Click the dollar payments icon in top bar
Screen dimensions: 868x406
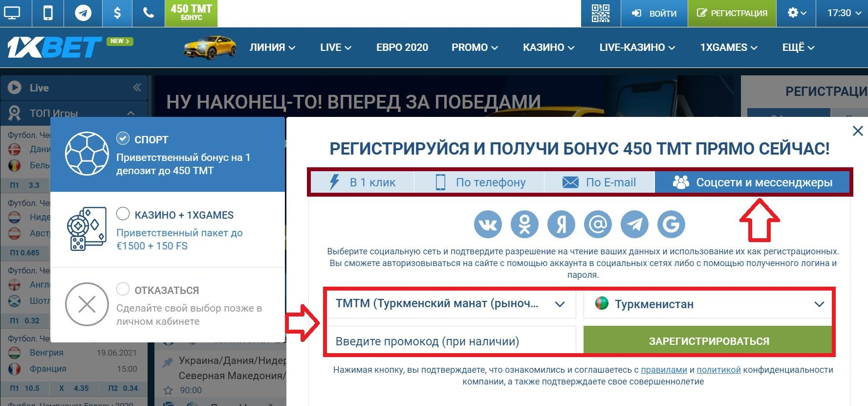coord(117,13)
